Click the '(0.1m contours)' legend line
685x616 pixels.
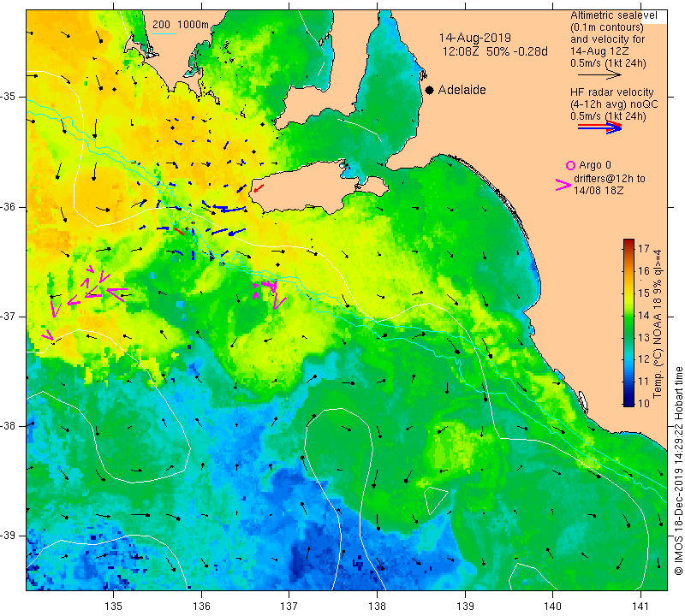coord(607,27)
